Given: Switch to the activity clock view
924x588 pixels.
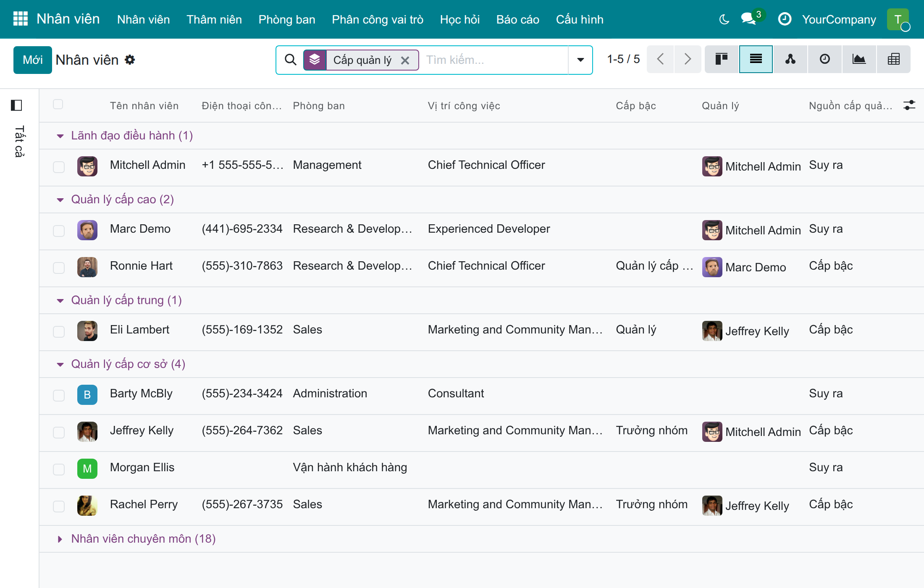Looking at the screenshot, I should click(825, 59).
